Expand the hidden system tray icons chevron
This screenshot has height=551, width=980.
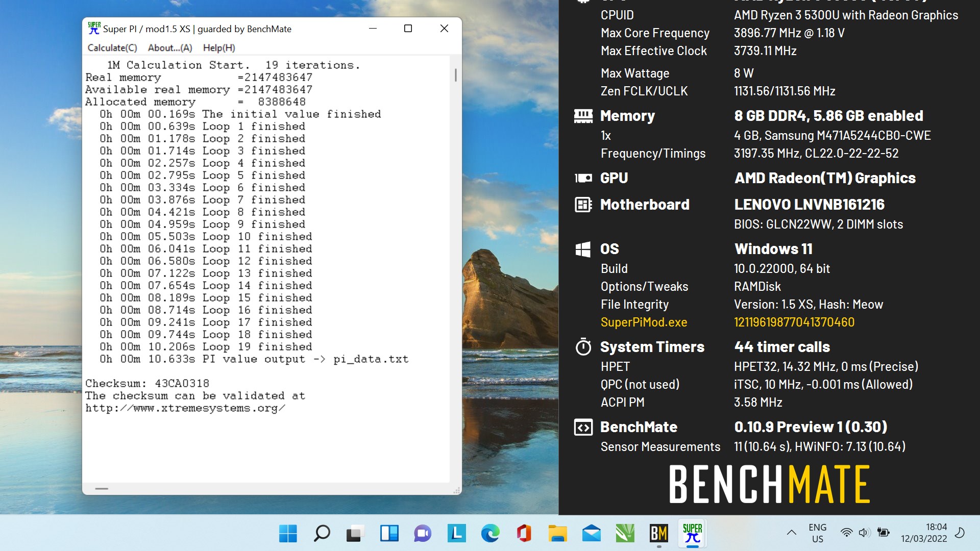[x=791, y=533]
